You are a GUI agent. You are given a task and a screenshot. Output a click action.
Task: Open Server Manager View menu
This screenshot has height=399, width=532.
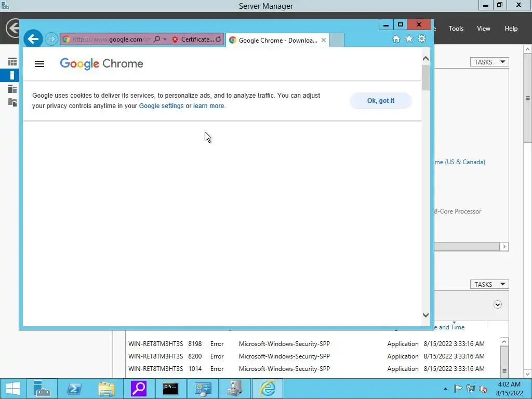484,29
